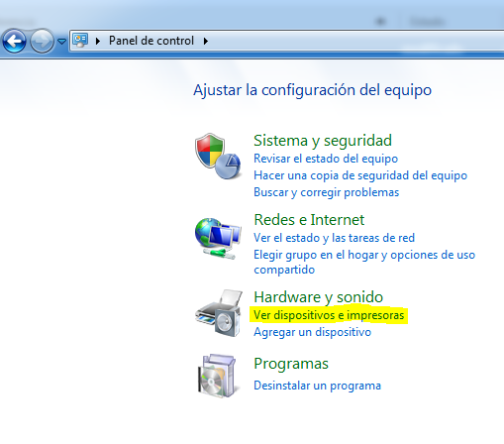Open Desinstalar un programa link
This screenshot has width=504, height=444.
pos(317,386)
